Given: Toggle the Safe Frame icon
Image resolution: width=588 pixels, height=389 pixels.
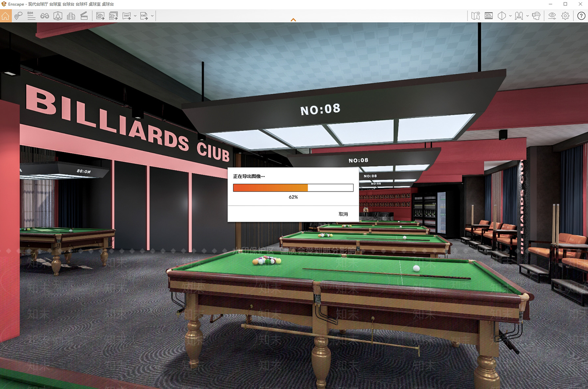Looking at the screenshot, I should [489, 16].
